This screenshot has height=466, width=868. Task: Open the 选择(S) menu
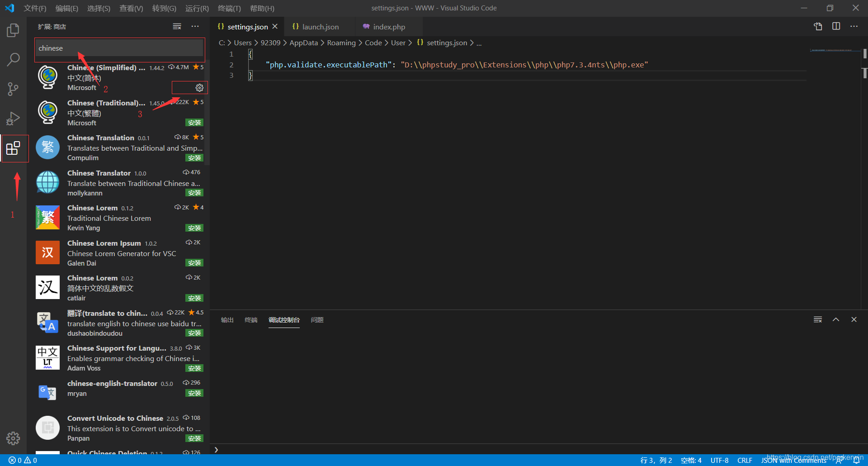(x=99, y=8)
